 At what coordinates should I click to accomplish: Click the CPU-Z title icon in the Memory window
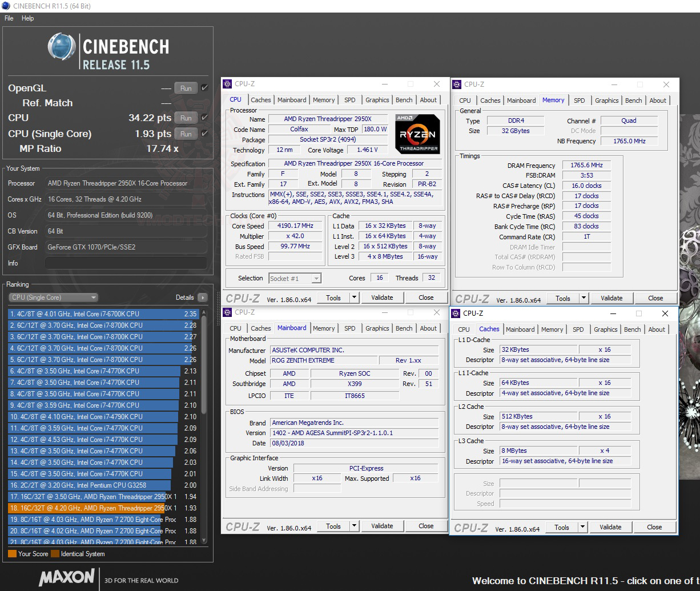(x=457, y=85)
